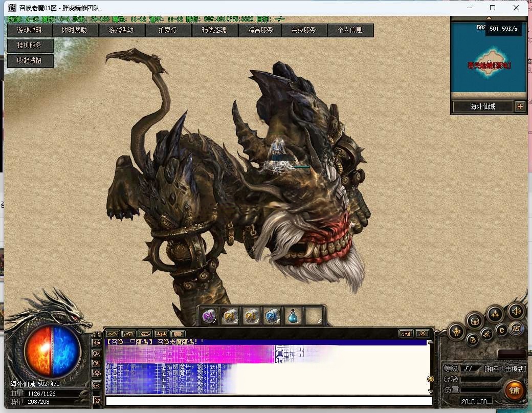Click the @ private message button
This screenshot has height=413, width=532.
[x=97, y=400]
